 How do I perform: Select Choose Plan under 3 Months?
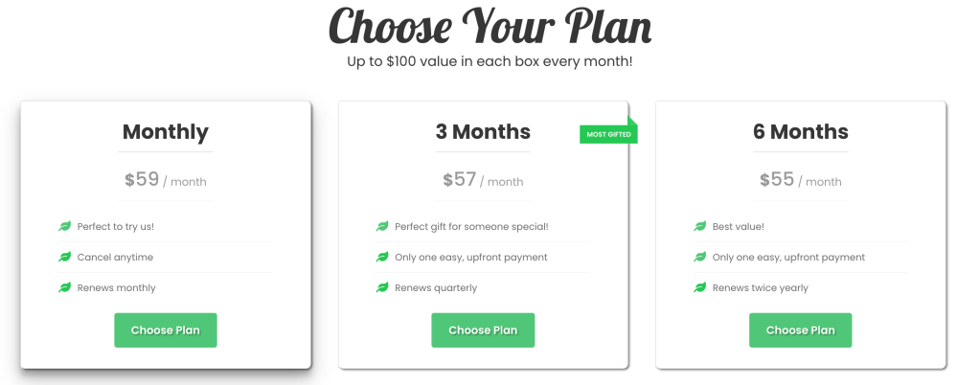(x=483, y=330)
